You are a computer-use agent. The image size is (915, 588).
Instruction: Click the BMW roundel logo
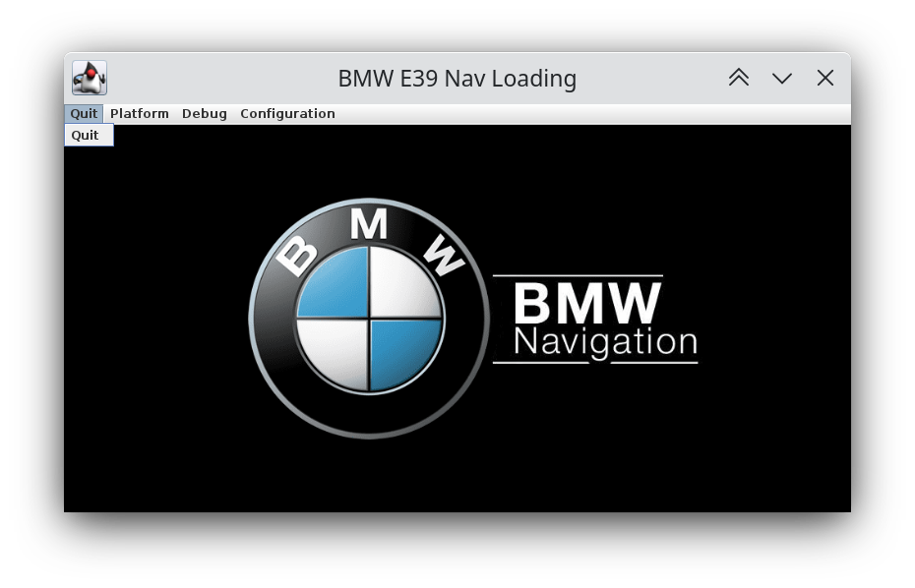[x=369, y=319]
